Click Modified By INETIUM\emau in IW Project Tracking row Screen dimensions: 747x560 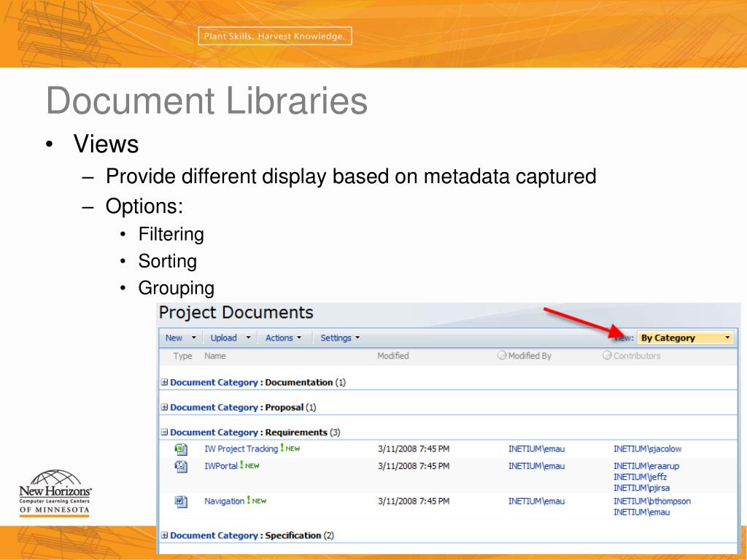[536, 448]
